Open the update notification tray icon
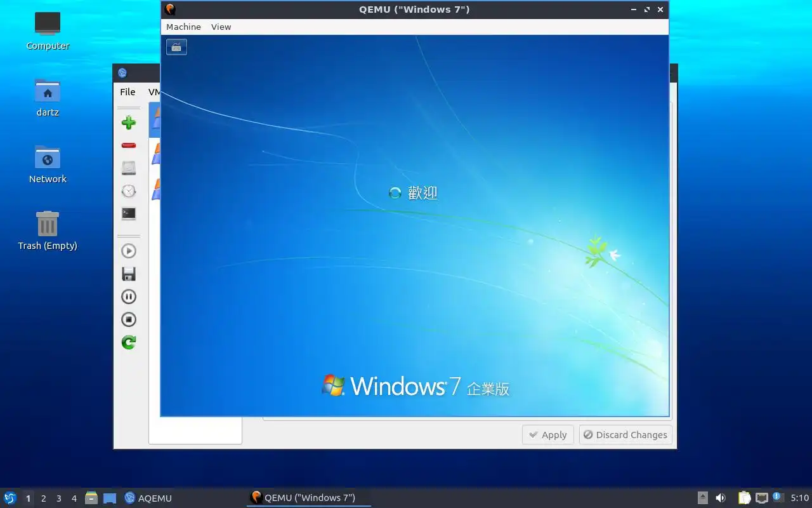The image size is (812, 508). point(778,497)
